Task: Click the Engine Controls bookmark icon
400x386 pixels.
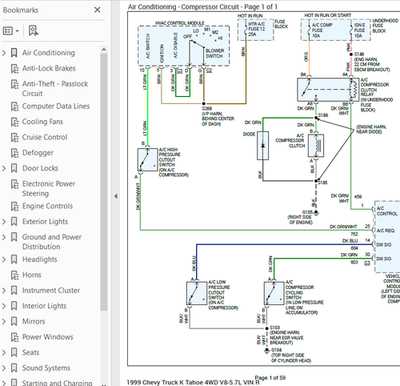Action: [14, 206]
